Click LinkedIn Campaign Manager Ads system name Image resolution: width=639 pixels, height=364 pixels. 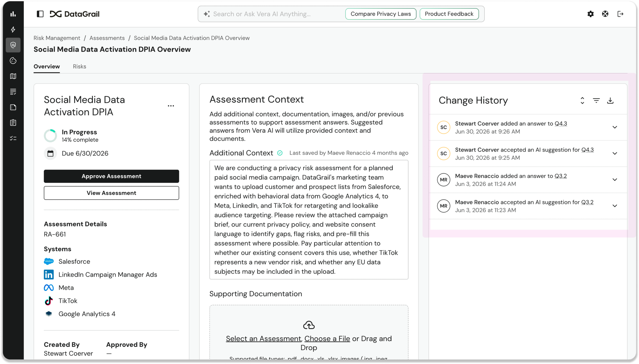pos(108,274)
